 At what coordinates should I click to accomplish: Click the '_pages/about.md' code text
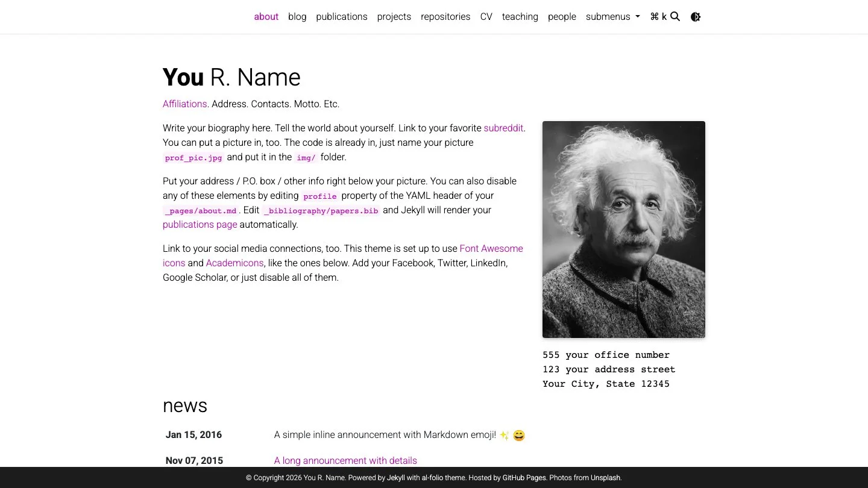point(201,211)
